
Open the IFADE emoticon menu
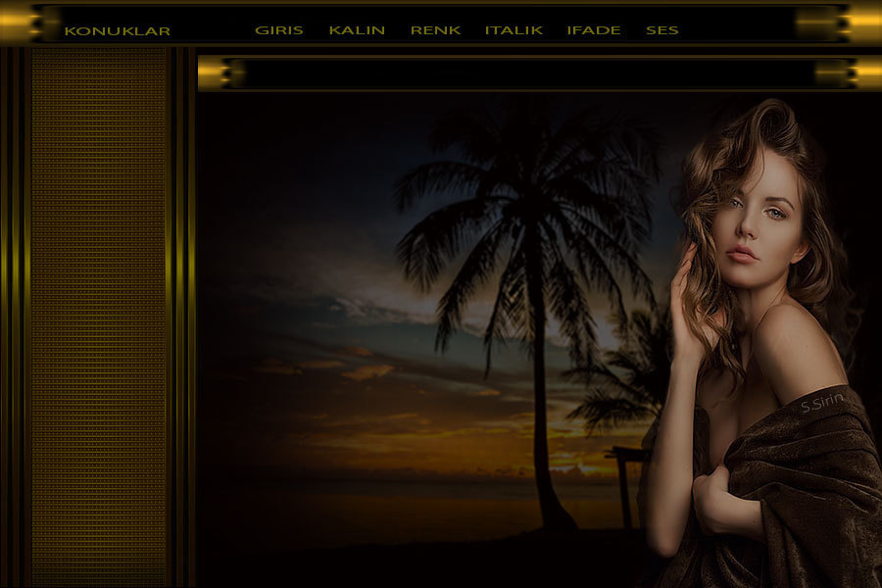(593, 30)
